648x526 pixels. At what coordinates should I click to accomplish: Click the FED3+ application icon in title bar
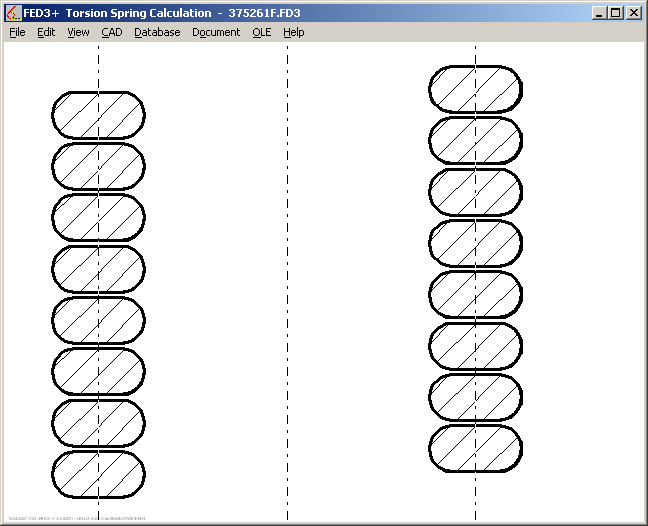tap(13, 13)
